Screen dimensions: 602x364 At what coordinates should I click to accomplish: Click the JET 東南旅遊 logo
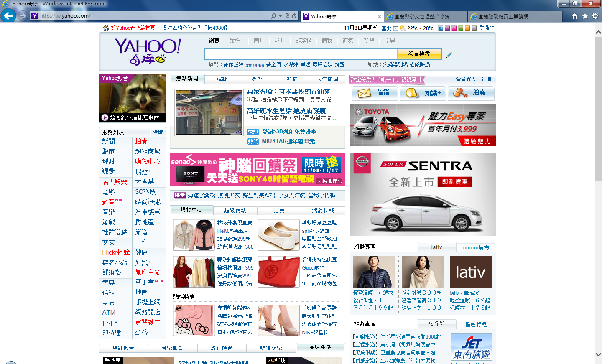coord(472,347)
